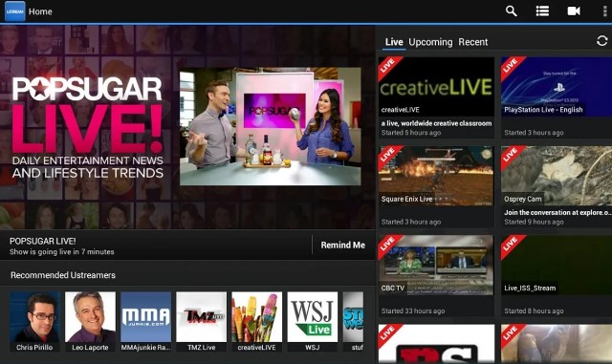Open the overflow menu dots

tap(605, 11)
